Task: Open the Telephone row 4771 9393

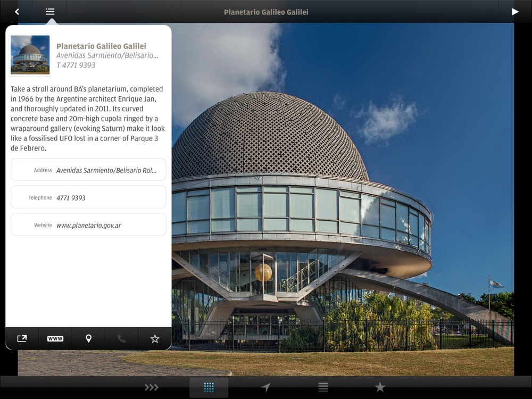Action: pyautogui.click(x=88, y=197)
